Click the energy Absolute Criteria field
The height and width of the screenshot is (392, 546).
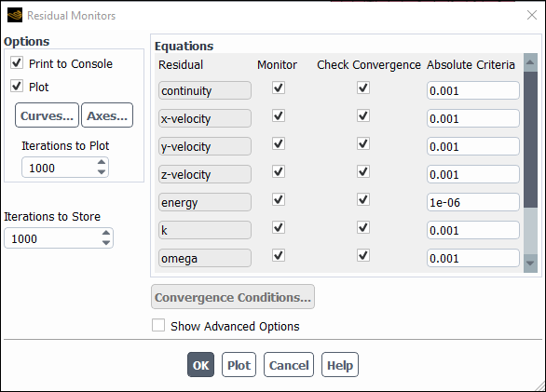click(473, 202)
